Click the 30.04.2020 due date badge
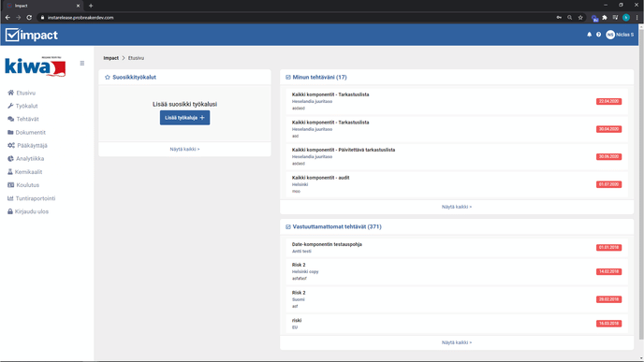This screenshot has height=362, width=644. [x=608, y=129]
